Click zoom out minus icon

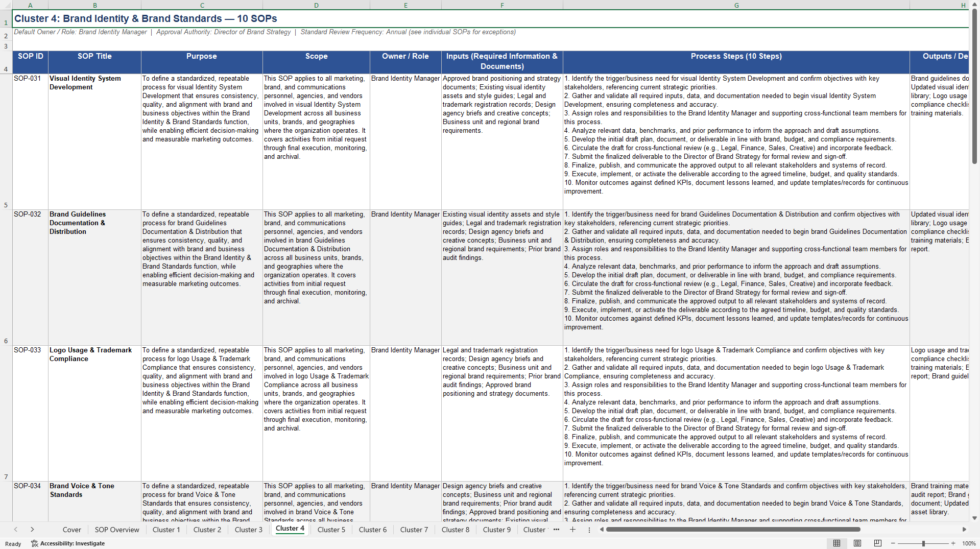[x=893, y=543]
